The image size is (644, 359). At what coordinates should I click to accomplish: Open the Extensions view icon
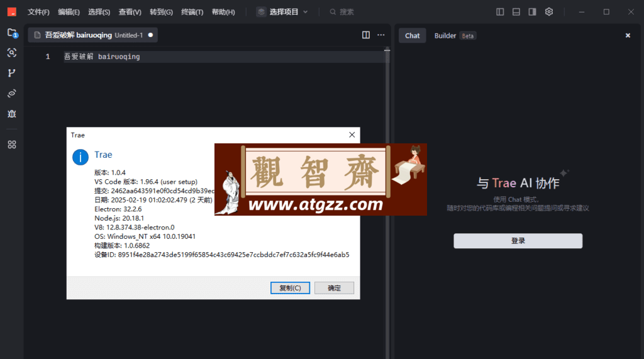click(12, 145)
